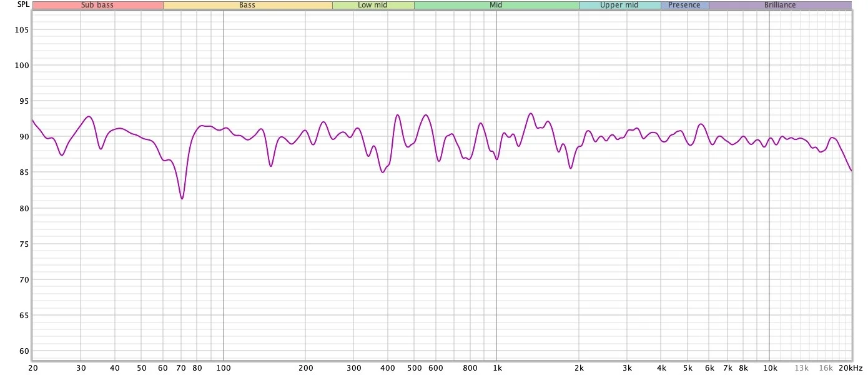The width and height of the screenshot is (868, 375).
Task: Select the 30 Hz frequency axis label
Action: (81, 367)
